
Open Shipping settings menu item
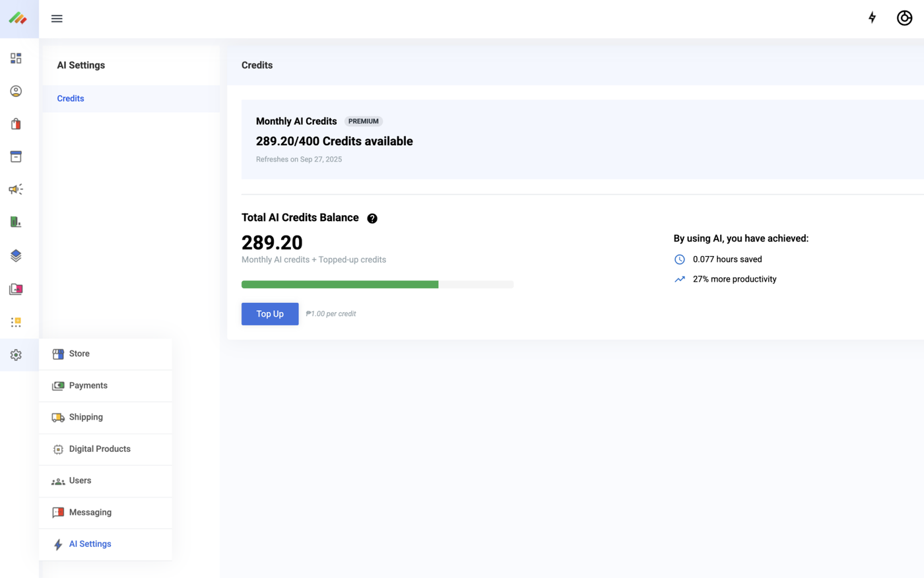(x=106, y=417)
